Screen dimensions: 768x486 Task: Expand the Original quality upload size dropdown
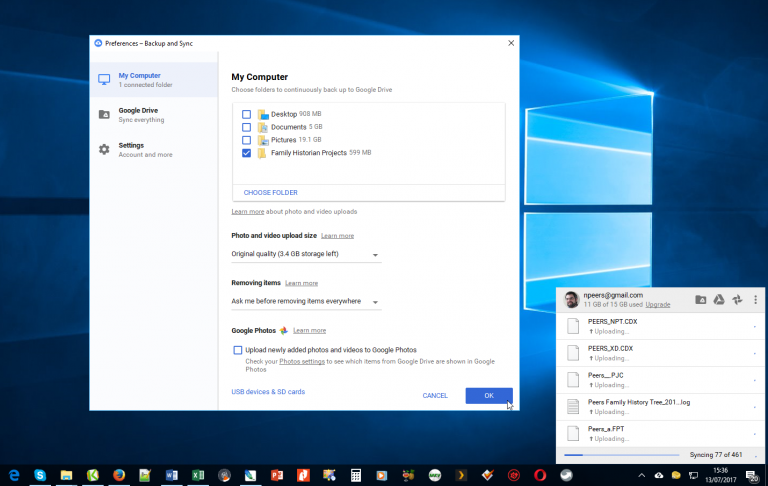pos(306,254)
